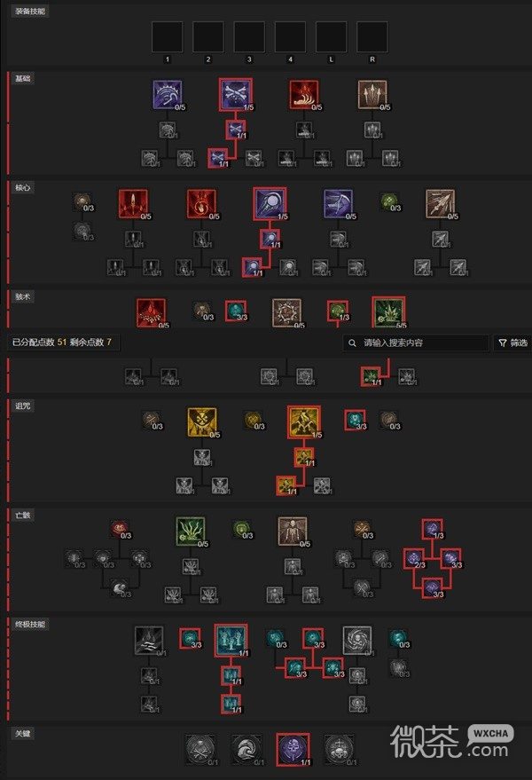
Task: Click the empty equipped slot labeled R
Action: 372,36
